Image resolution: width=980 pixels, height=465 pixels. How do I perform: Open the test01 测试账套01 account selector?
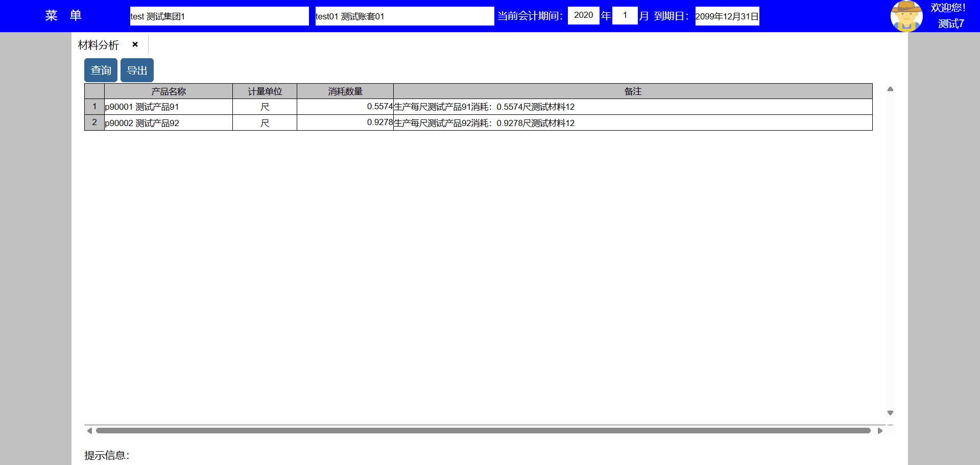(x=404, y=16)
